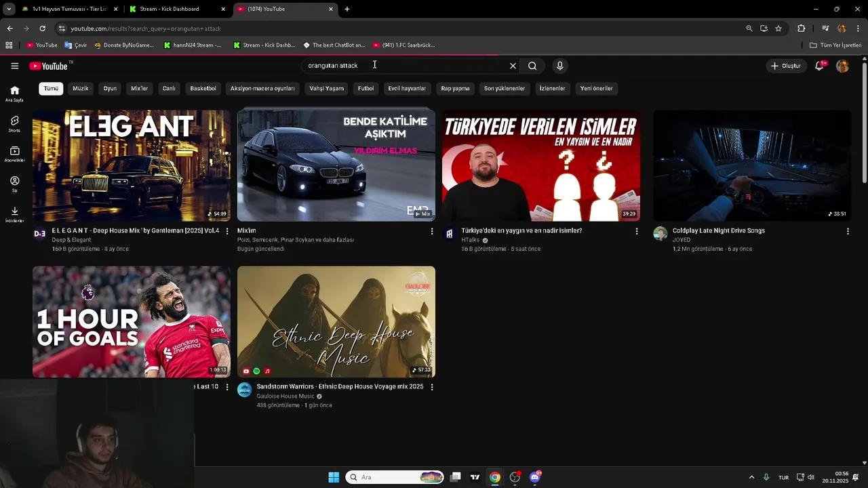Select the Oyun filter chip
The height and width of the screenshot is (488, 868).
click(110, 88)
